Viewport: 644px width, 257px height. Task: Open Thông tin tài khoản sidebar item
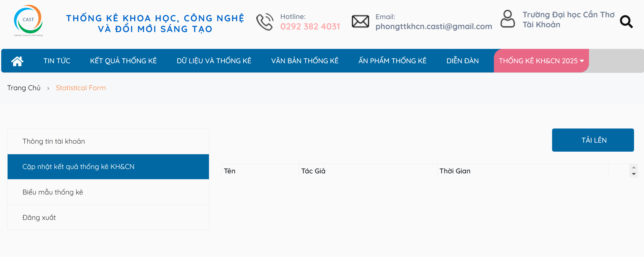(108, 141)
